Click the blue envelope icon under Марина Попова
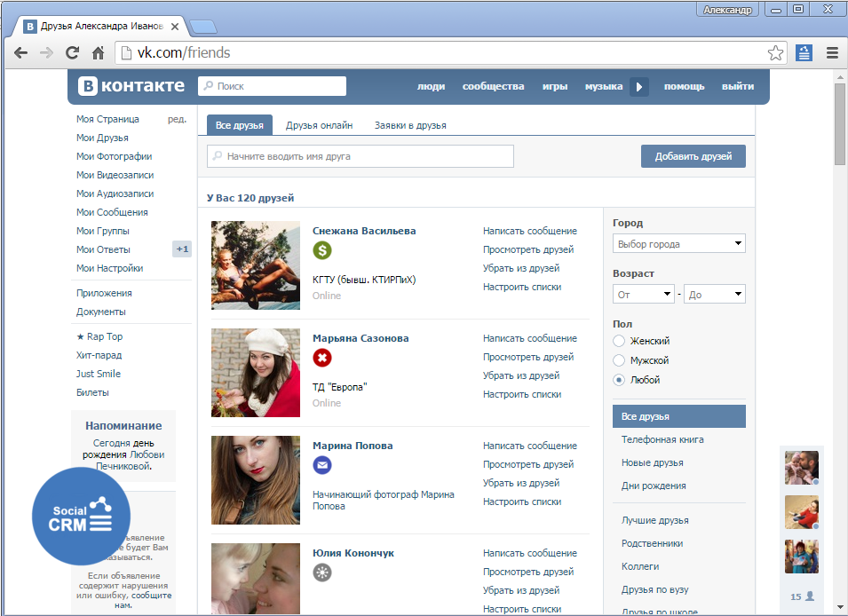This screenshot has width=848, height=616. (x=322, y=465)
